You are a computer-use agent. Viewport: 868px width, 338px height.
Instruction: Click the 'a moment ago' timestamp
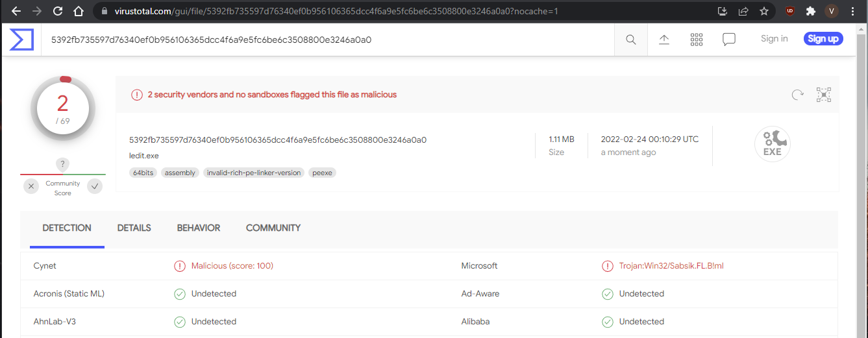click(628, 152)
